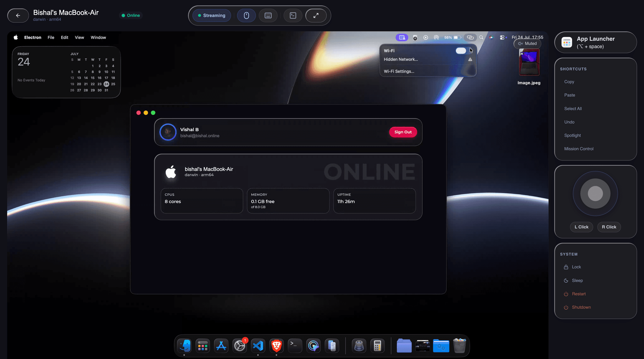
Task: Sign out of the Vishal B account
Action: point(403,132)
